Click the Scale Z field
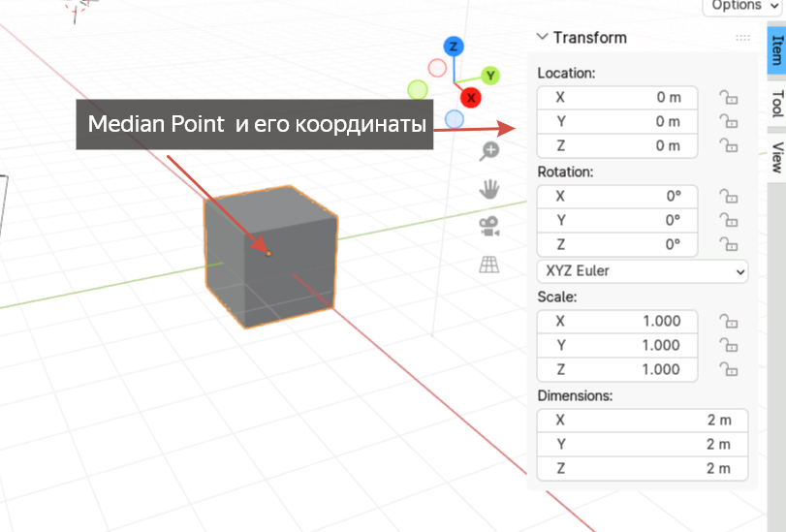This screenshot has width=786, height=532. [x=617, y=369]
